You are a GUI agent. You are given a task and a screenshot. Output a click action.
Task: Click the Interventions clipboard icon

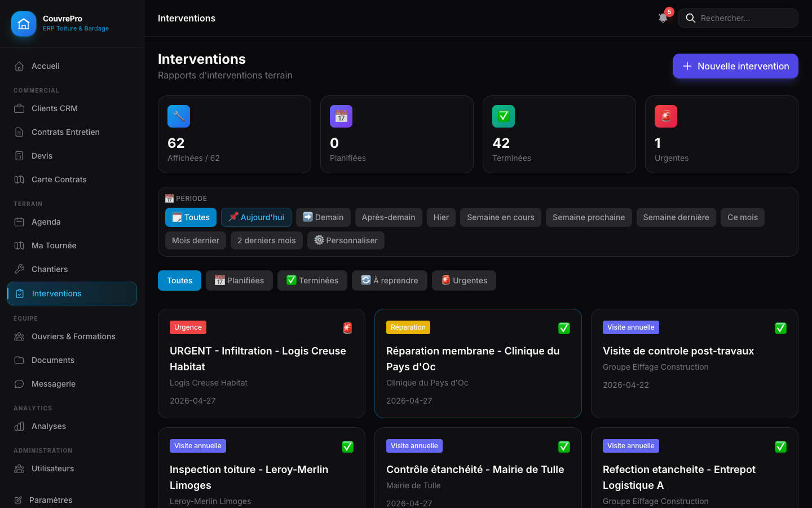point(20,294)
